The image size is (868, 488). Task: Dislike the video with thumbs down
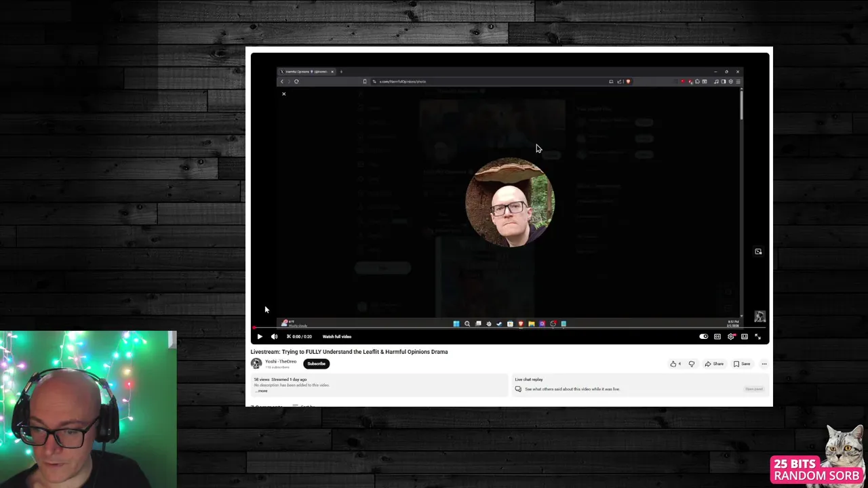[x=692, y=364]
